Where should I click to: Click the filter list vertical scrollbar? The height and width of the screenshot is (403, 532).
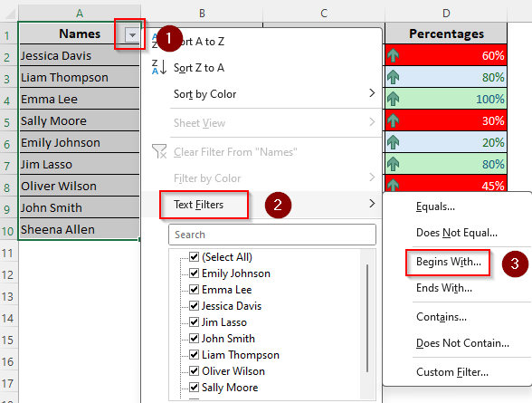[367, 318]
